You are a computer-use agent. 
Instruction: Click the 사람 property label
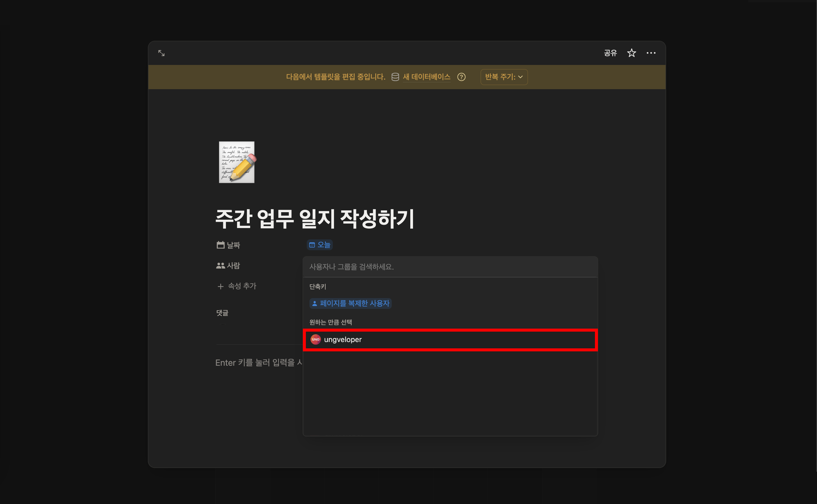tap(233, 266)
